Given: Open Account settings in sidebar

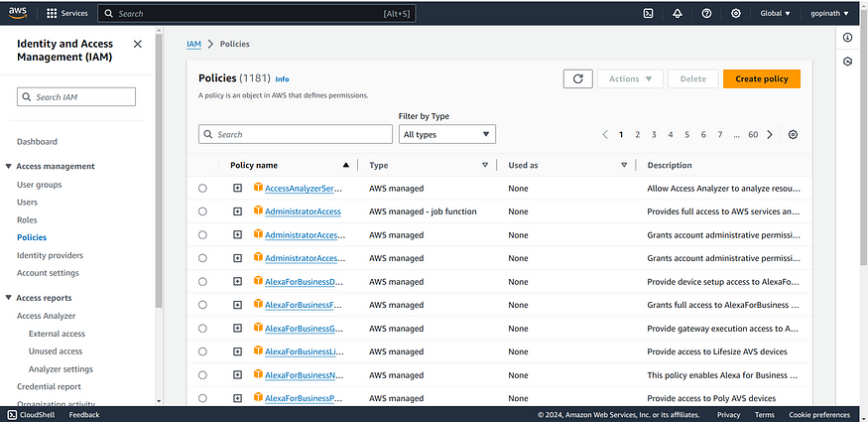Looking at the screenshot, I should [49, 273].
